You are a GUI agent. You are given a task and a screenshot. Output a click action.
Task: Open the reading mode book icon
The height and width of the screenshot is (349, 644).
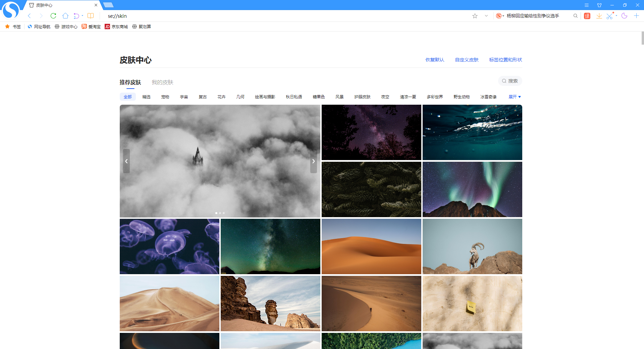pos(91,16)
